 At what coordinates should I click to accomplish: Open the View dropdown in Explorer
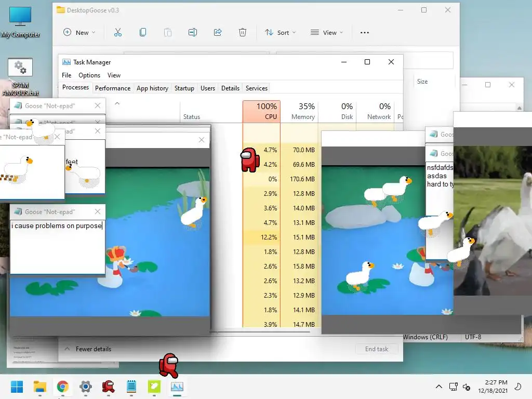[327, 33]
